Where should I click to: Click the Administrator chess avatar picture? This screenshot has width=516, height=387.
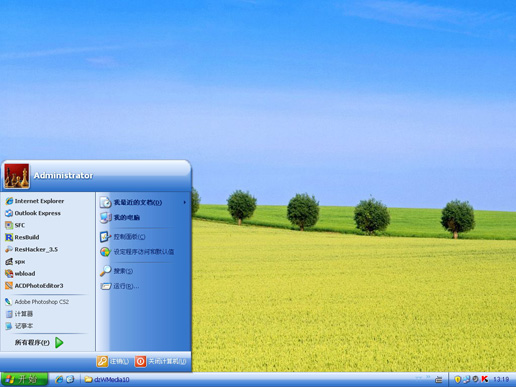16,176
